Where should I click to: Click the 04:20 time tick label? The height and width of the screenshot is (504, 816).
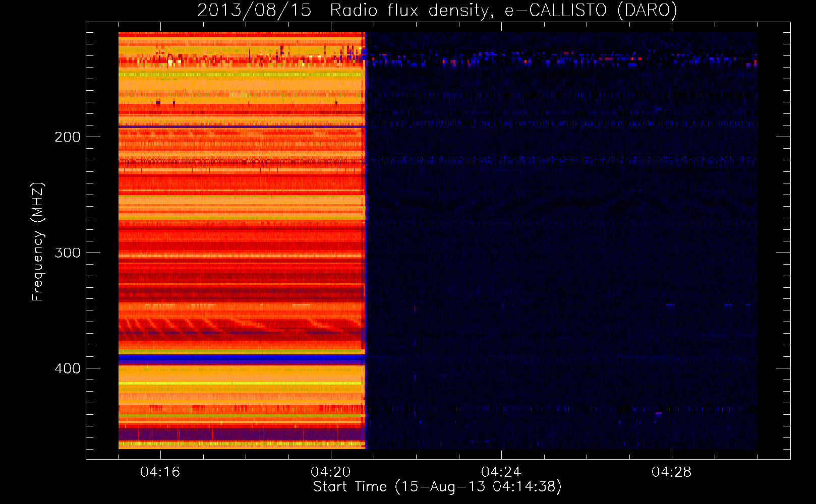331,472
